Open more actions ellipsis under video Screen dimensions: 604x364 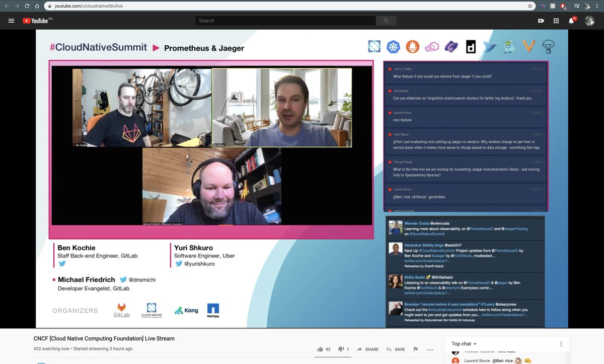430,349
